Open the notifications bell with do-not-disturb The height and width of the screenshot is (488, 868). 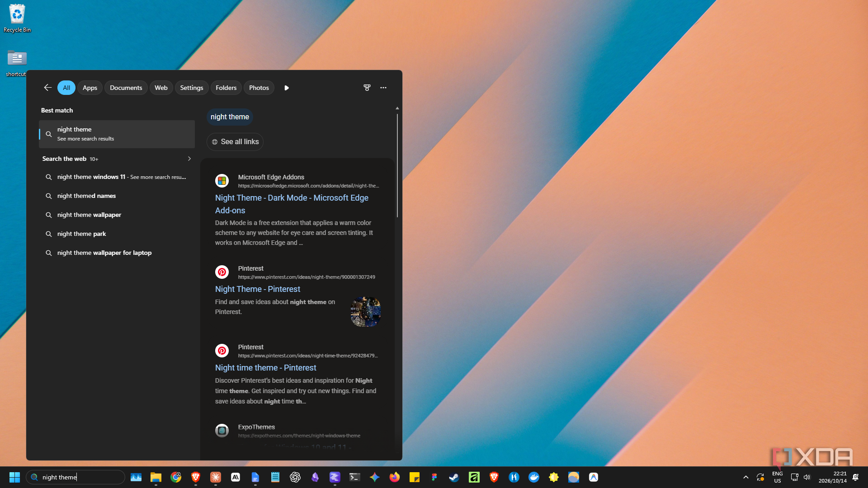click(x=855, y=477)
